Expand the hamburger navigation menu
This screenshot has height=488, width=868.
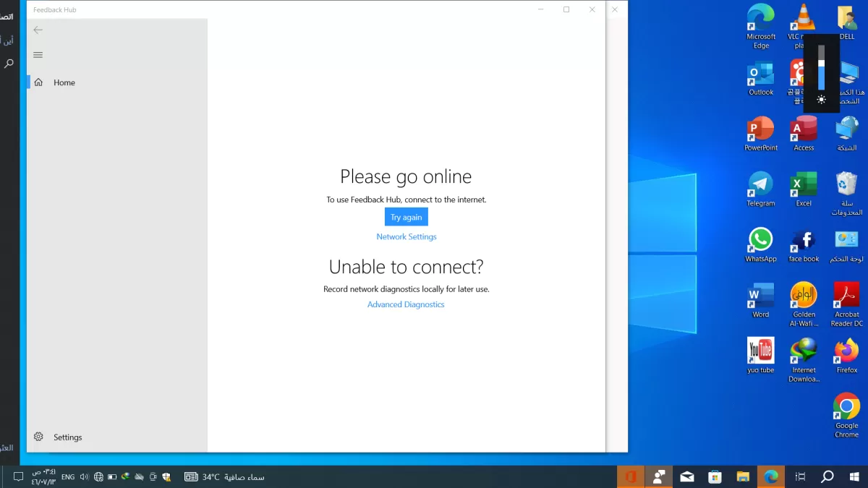click(x=38, y=55)
